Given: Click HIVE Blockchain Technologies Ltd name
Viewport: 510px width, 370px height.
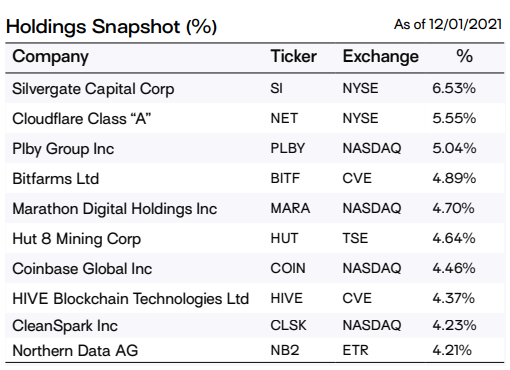Looking at the screenshot, I should click(130, 299).
